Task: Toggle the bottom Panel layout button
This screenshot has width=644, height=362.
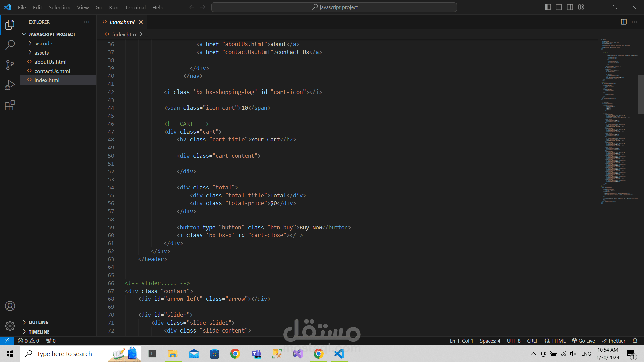Action: (x=559, y=7)
